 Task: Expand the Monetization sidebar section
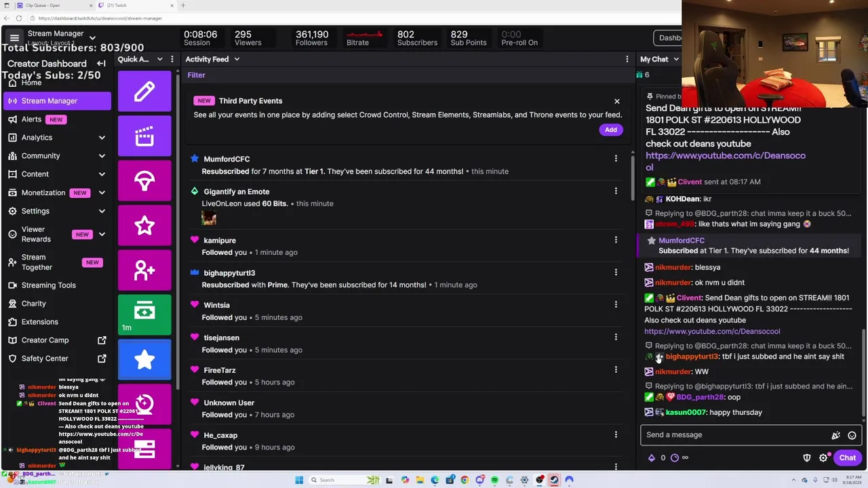click(102, 192)
